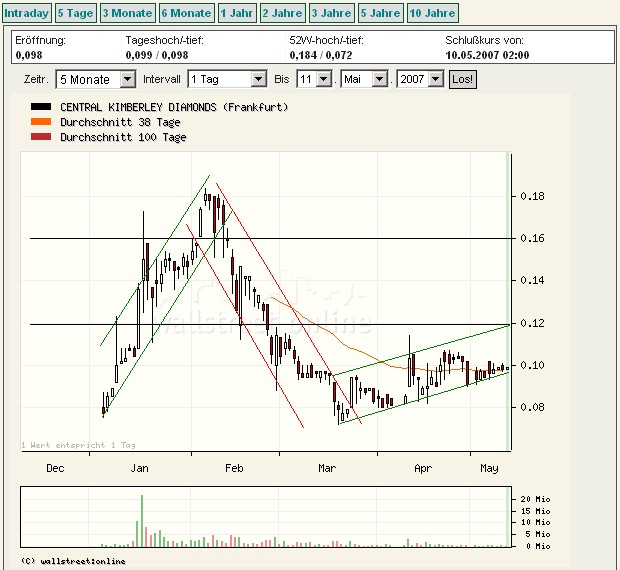Click the red Durchschnitt 100 Tage swatch
Viewport: 620px width, 570px height.
pos(41,137)
